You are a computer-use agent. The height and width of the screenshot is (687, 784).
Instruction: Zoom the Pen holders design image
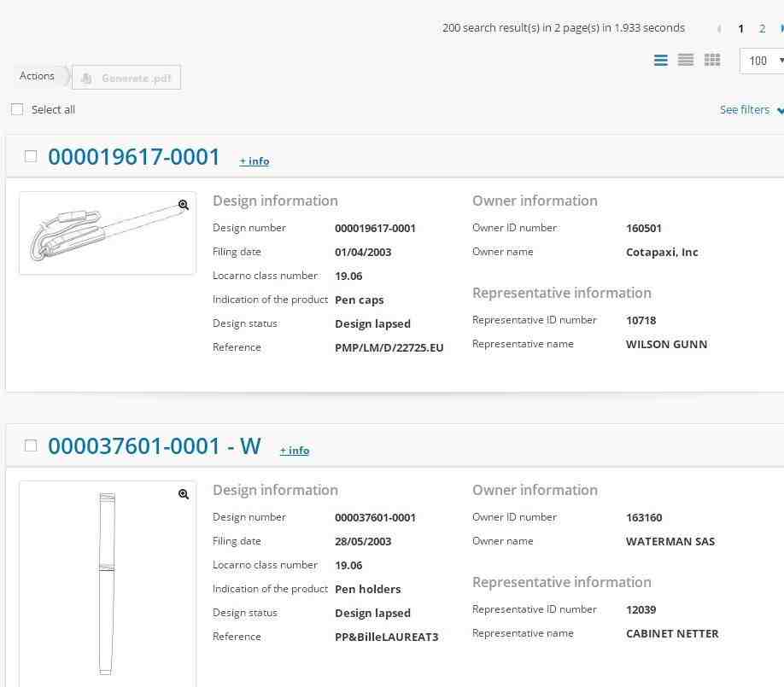coord(184,494)
